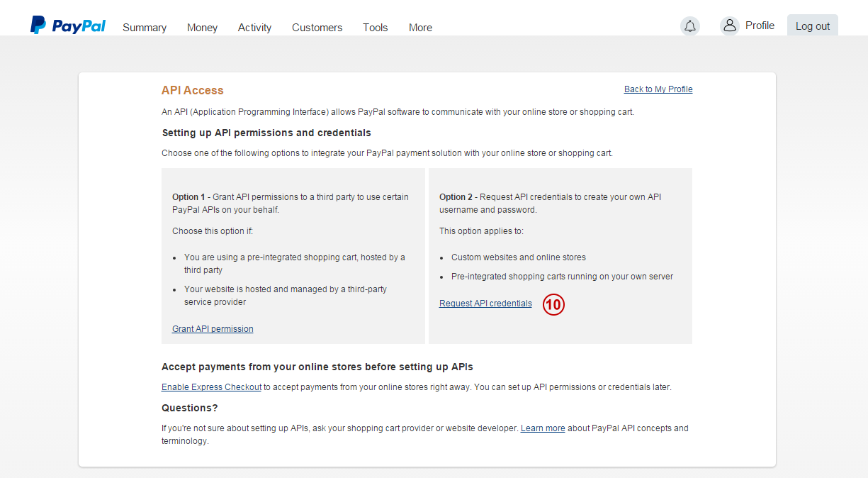Select the Customers menu item
This screenshot has width=868, height=478.
317,28
